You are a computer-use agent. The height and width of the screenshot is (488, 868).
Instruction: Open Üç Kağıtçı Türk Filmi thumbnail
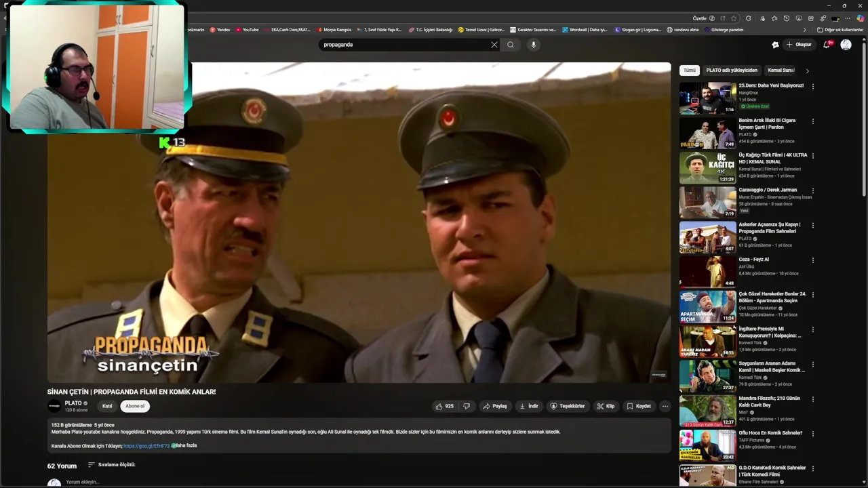coord(707,167)
